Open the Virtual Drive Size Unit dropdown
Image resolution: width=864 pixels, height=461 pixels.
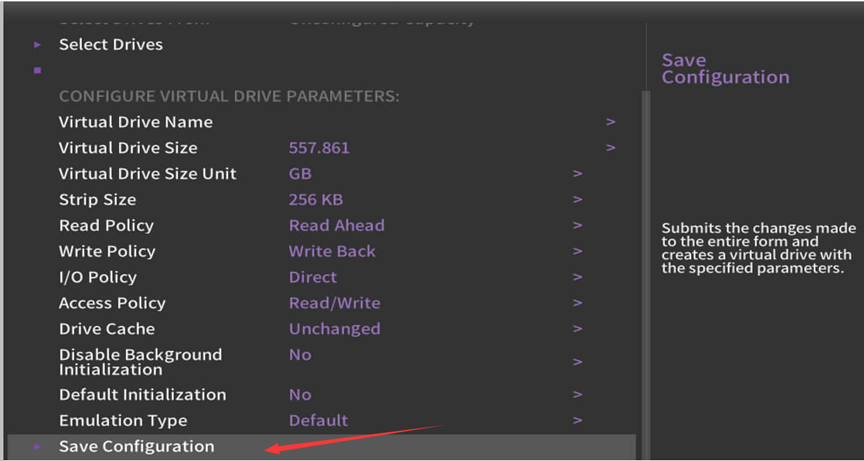pyautogui.click(x=300, y=174)
